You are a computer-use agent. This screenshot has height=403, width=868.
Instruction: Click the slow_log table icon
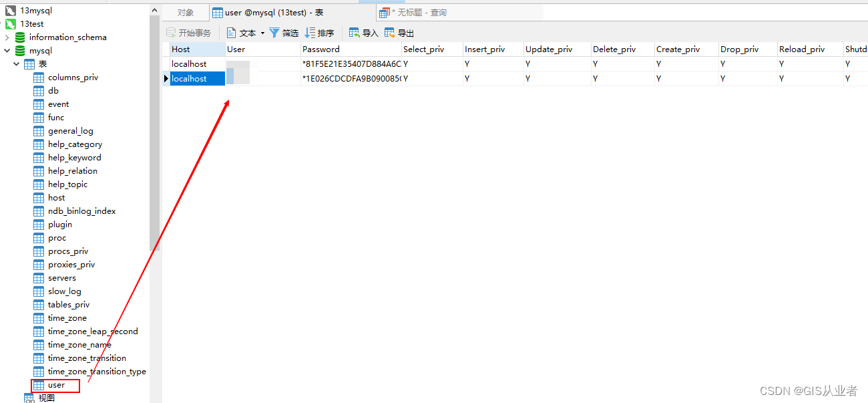point(39,291)
